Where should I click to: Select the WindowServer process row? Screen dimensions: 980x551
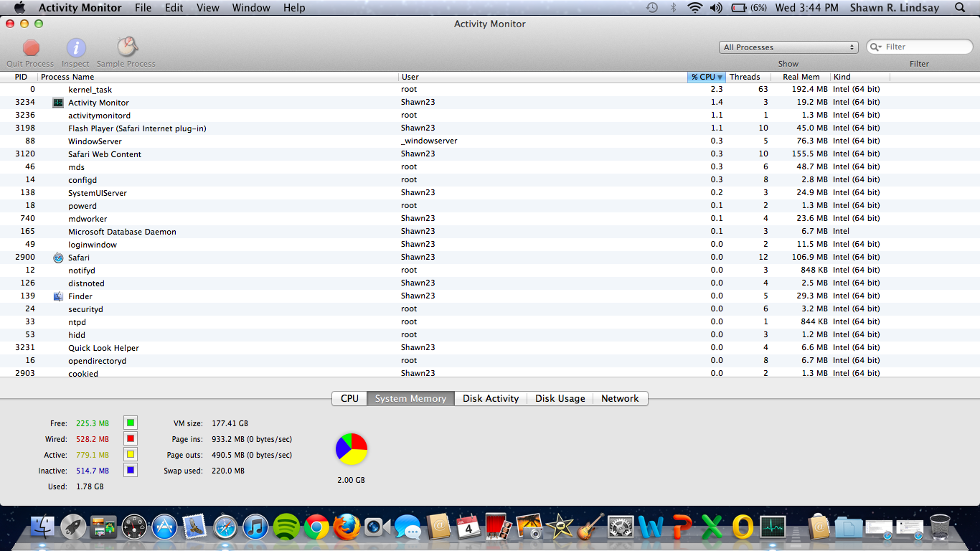(490, 141)
